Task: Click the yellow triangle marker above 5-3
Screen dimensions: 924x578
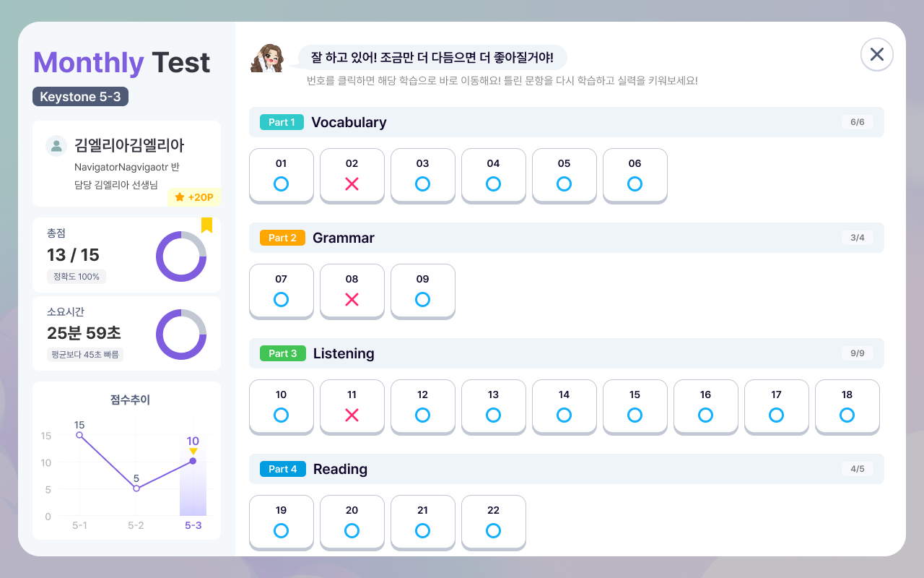Action: (x=193, y=452)
